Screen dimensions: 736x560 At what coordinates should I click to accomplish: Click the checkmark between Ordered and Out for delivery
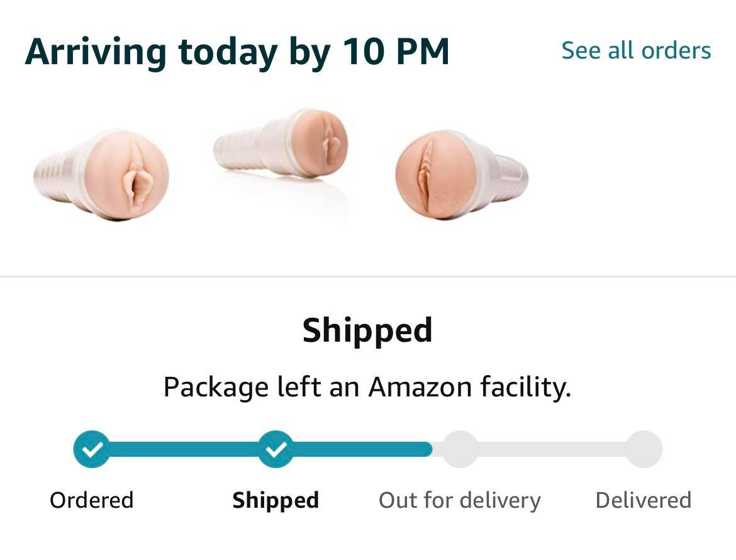[276, 449]
